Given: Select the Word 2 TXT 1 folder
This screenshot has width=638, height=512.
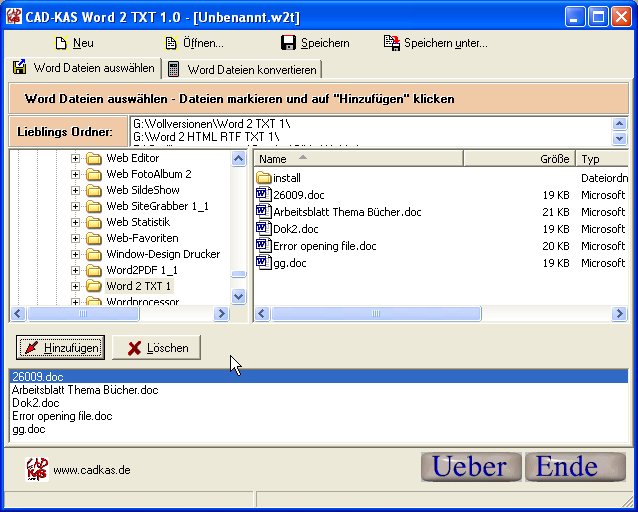Looking at the screenshot, I should coord(138,286).
